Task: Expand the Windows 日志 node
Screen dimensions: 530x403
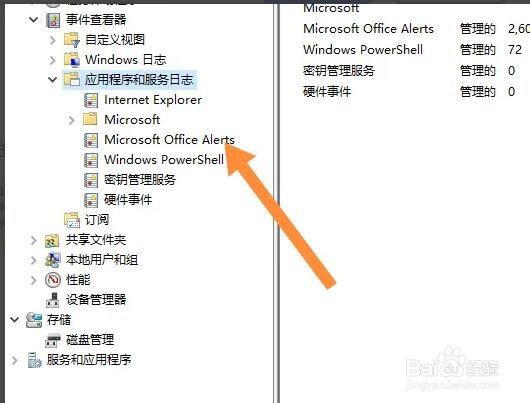Action: coord(52,60)
